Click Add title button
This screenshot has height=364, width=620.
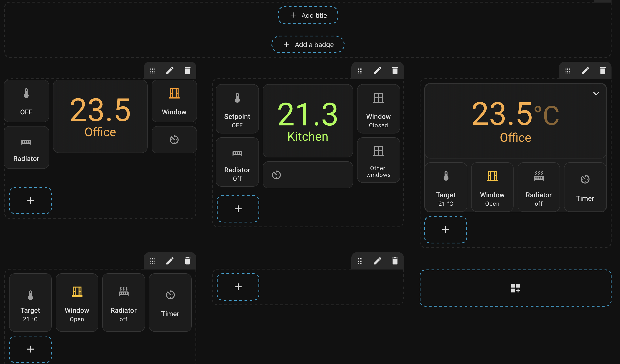(308, 15)
